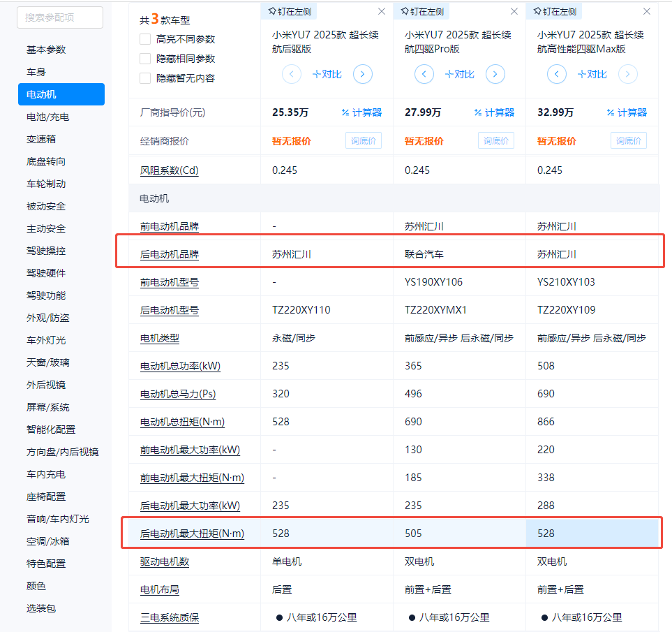Jump to 座椅配置 in the sidebar
The width and height of the screenshot is (672, 632).
[46, 497]
